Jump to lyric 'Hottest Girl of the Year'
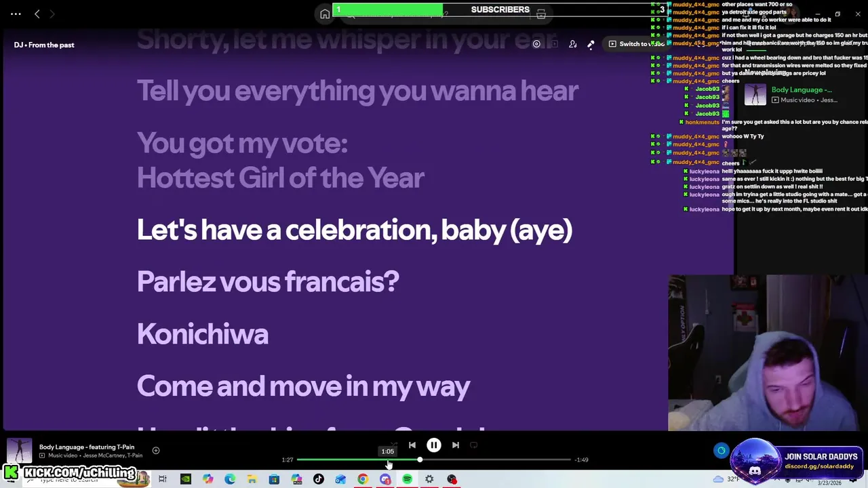Image resolution: width=868 pixels, height=488 pixels. (280, 178)
